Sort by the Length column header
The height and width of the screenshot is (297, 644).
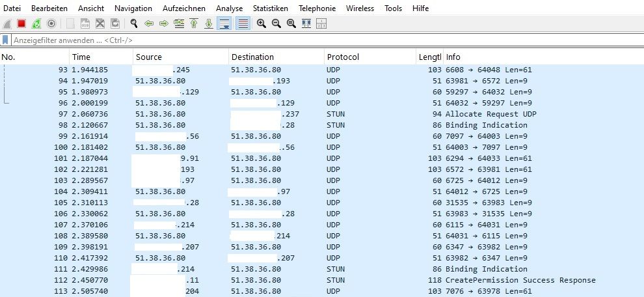[x=429, y=57]
